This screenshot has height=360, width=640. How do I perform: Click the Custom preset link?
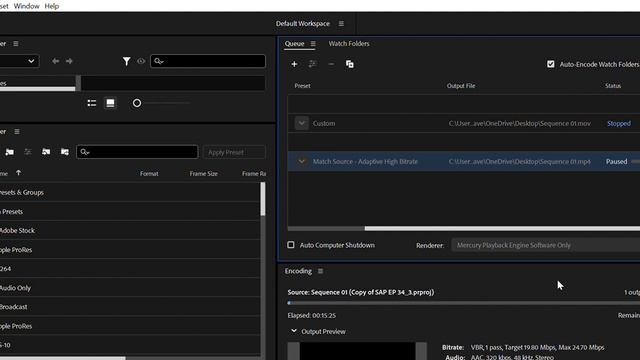[x=324, y=123]
